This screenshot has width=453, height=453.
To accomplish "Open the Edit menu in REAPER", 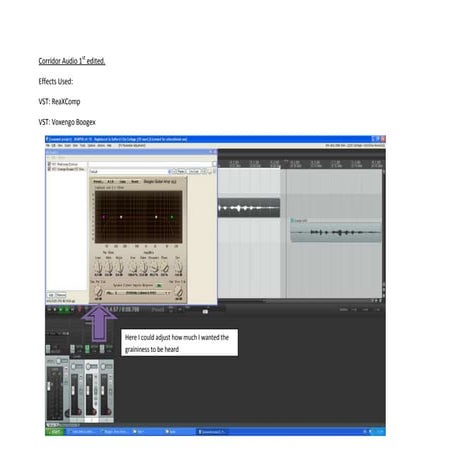I will [x=54, y=146].
